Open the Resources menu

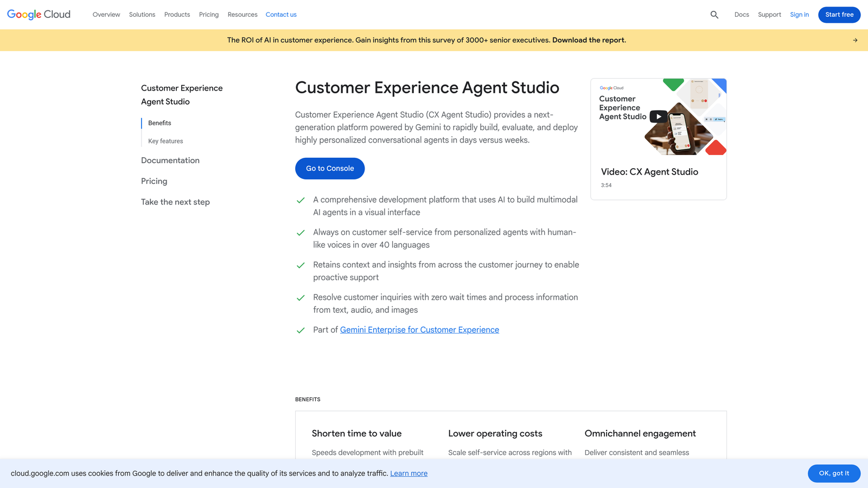(242, 15)
